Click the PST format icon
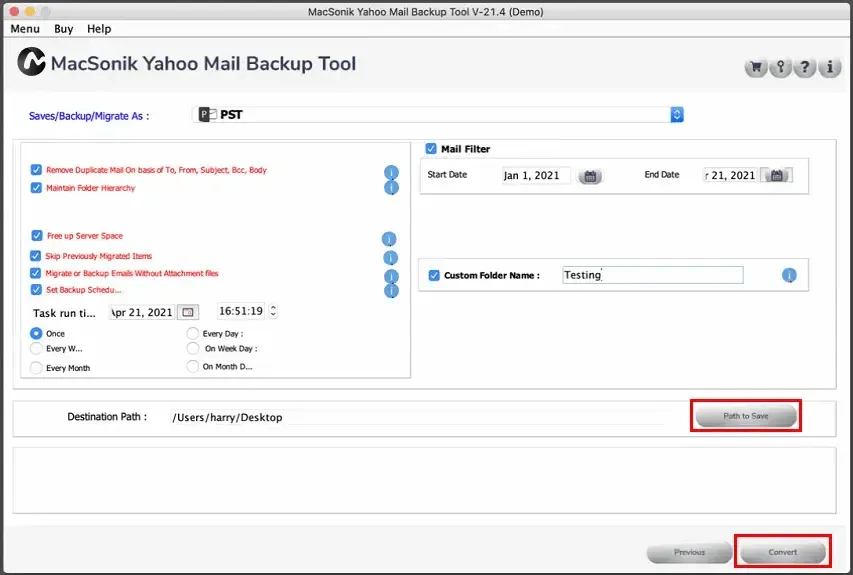 tap(207, 114)
